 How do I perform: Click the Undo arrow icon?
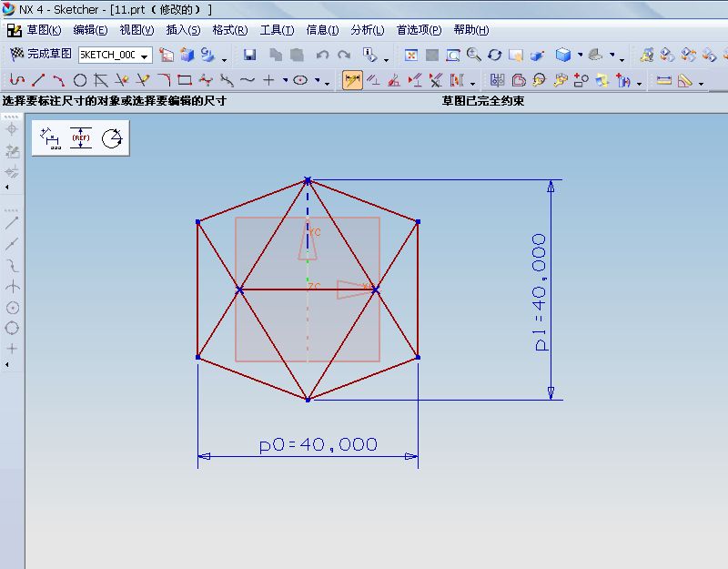(322, 55)
